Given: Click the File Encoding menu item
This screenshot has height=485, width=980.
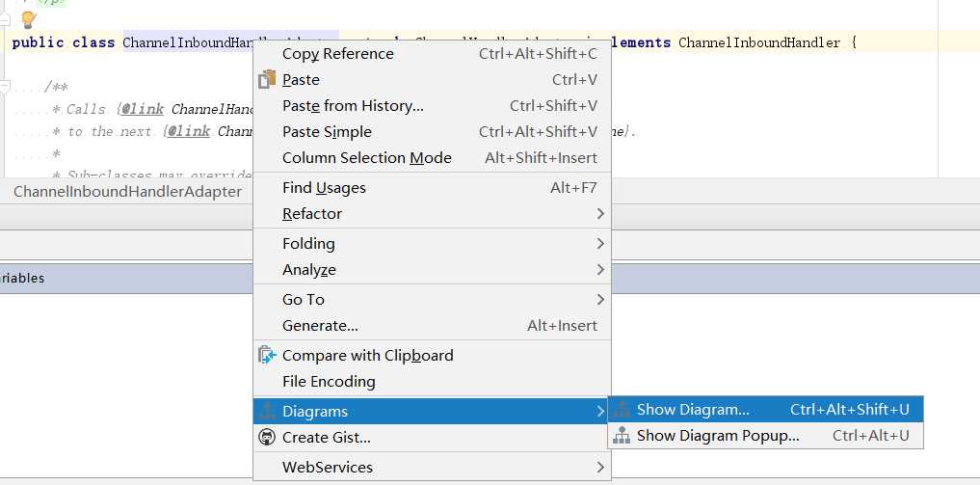Looking at the screenshot, I should [x=329, y=382].
